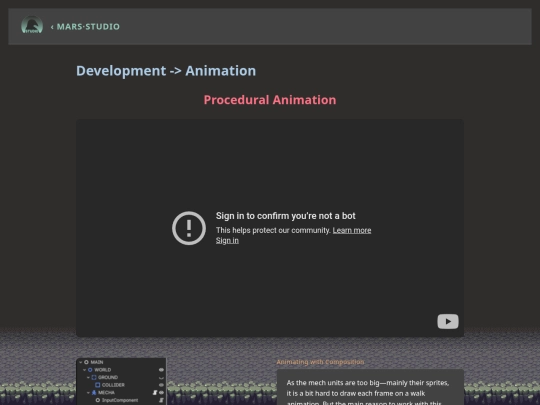The image size is (540, 405).
Task: Click the Animating with Composition heading
Action: [320, 362]
